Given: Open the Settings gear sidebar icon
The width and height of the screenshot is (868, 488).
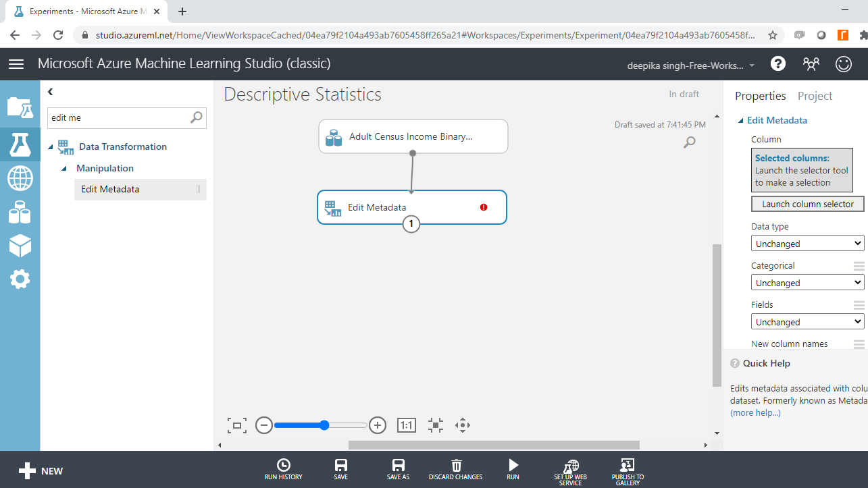Looking at the screenshot, I should point(20,279).
